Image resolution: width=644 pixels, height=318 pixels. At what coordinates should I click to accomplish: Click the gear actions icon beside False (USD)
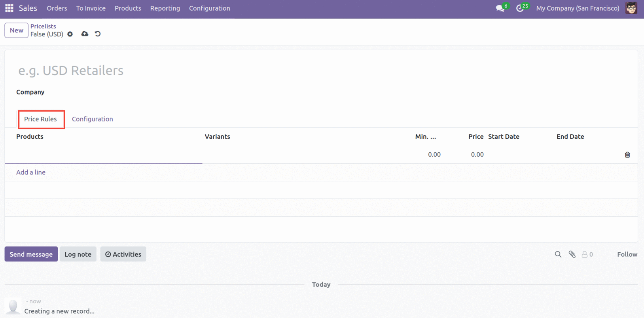[70, 34]
